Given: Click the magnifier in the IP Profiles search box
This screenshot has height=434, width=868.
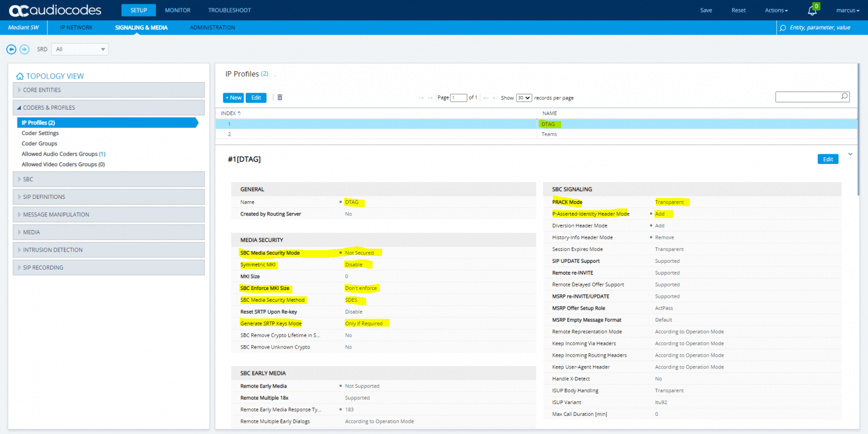Looking at the screenshot, I should pyautogui.click(x=844, y=97).
